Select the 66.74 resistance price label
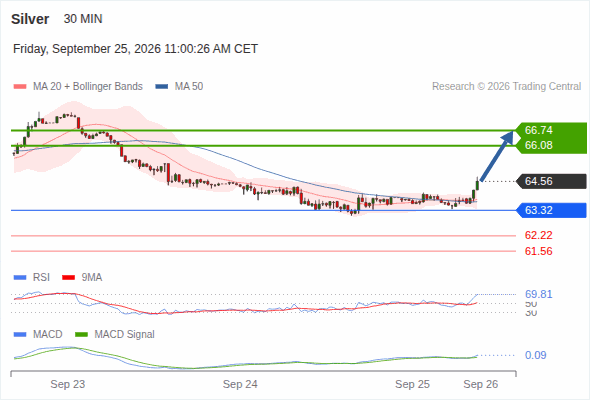 (538, 130)
